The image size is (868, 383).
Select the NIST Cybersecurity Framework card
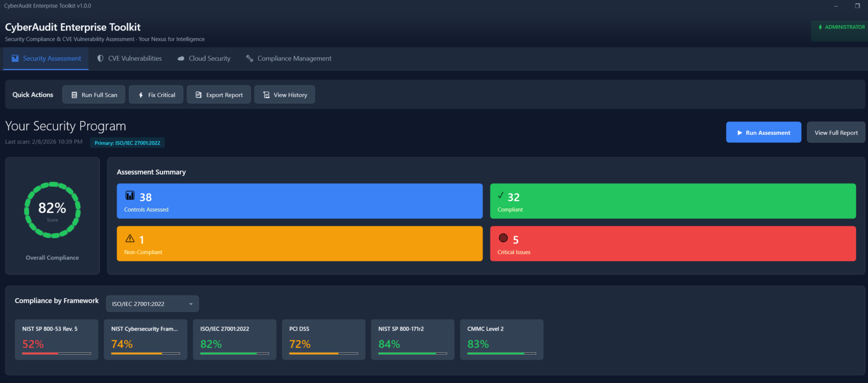146,339
